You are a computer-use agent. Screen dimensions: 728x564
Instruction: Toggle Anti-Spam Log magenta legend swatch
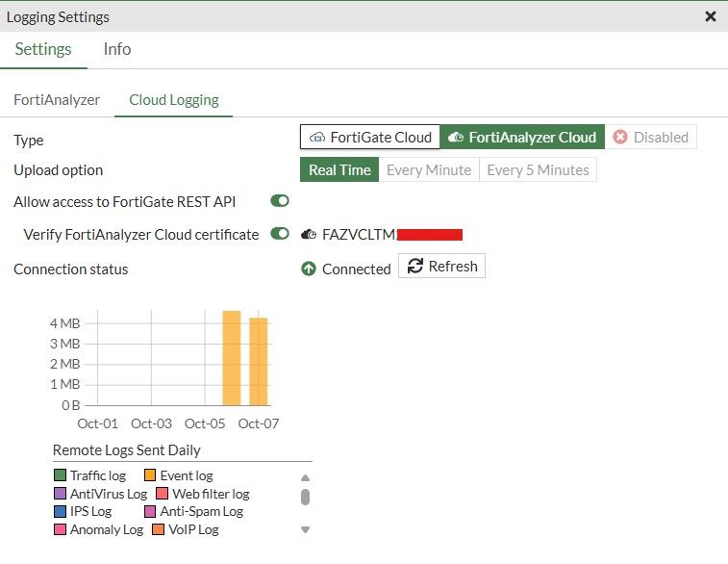pyautogui.click(x=149, y=511)
